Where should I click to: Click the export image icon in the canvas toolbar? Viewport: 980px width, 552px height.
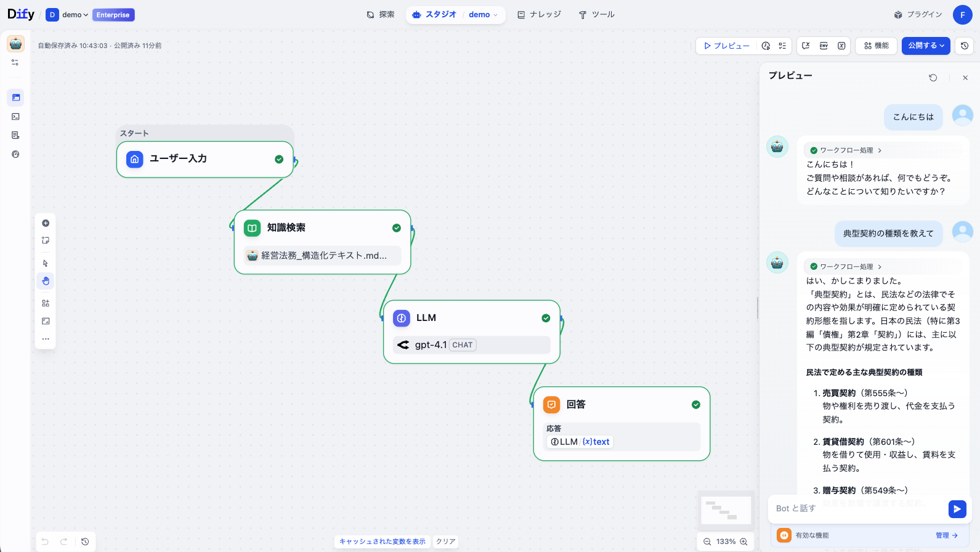[46, 321]
